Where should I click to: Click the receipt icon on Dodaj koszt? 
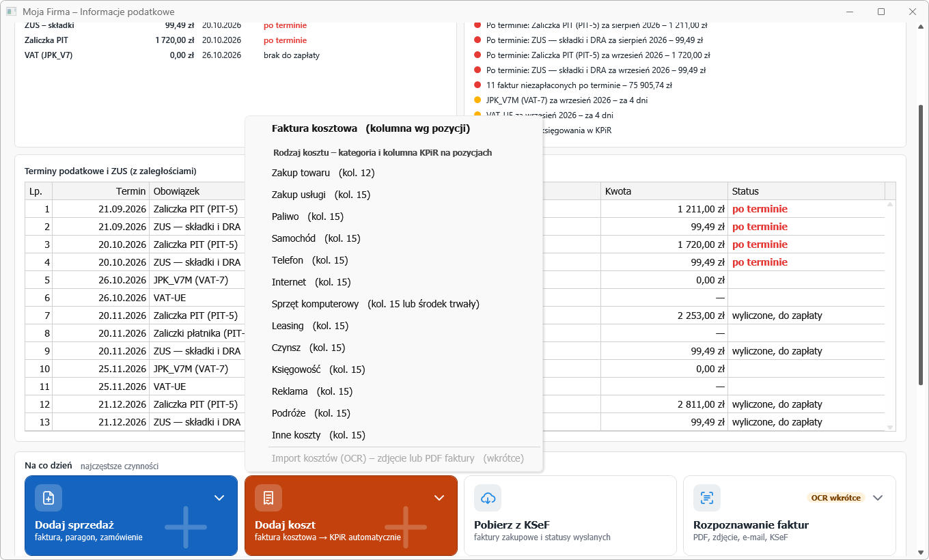point(268,498)
